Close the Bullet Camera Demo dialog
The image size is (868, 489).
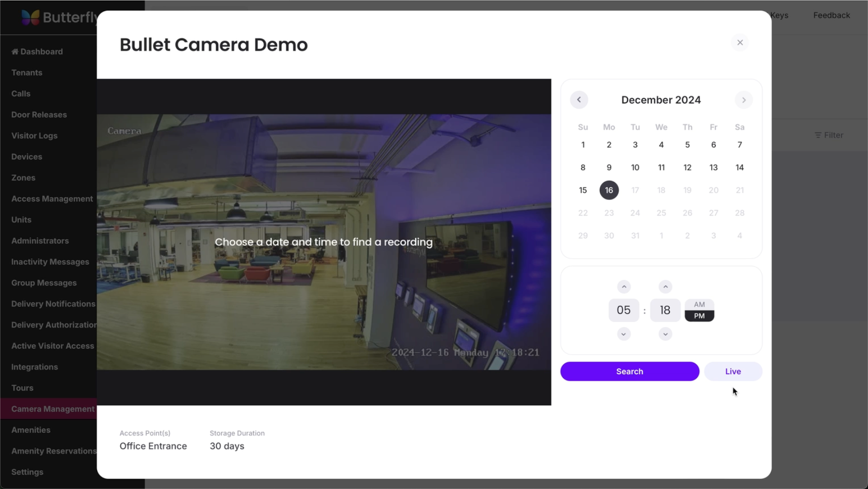pos(740,43)
